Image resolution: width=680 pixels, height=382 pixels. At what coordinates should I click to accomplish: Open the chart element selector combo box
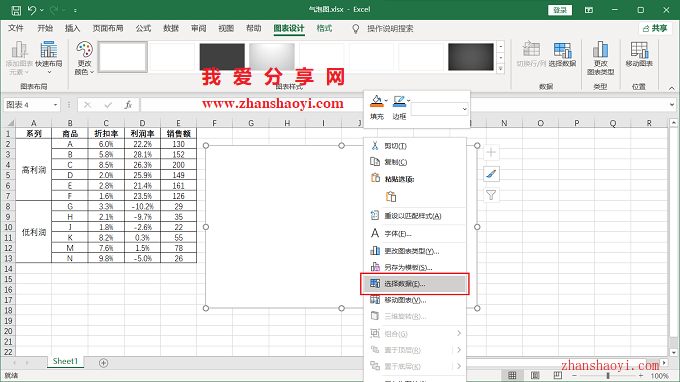coord(439,109)
